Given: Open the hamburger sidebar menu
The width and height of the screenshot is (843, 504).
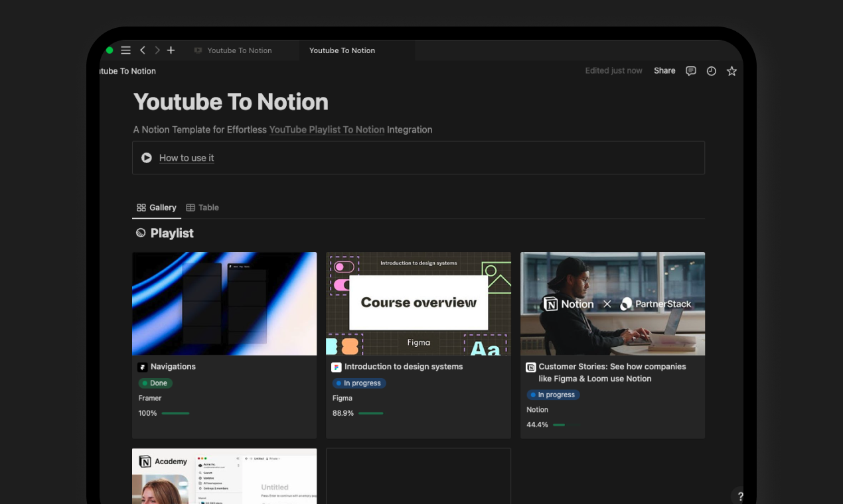Looking at the screenshot, I should coord(125,50).
